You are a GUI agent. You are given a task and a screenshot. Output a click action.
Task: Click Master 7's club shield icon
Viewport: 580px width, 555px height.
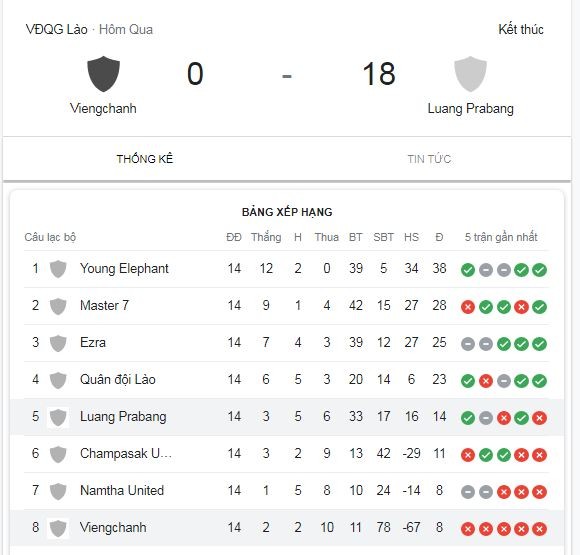coord(58,306)
